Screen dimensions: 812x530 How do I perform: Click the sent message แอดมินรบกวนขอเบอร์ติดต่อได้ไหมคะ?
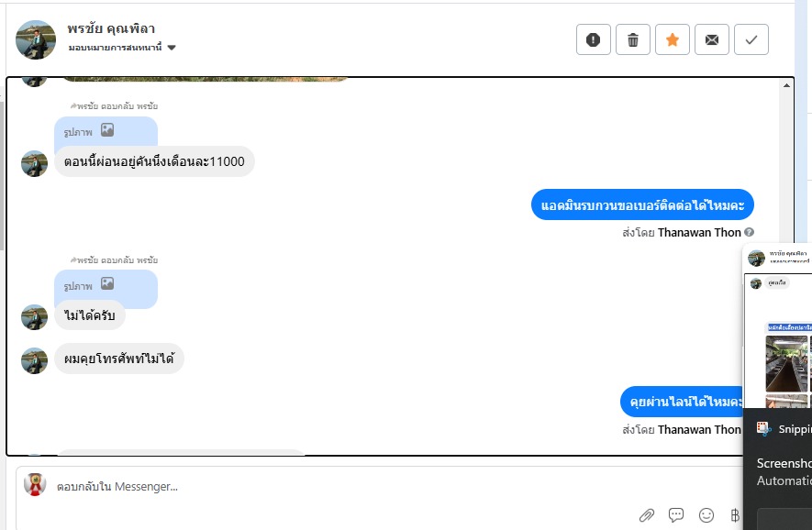pos(642,205)
